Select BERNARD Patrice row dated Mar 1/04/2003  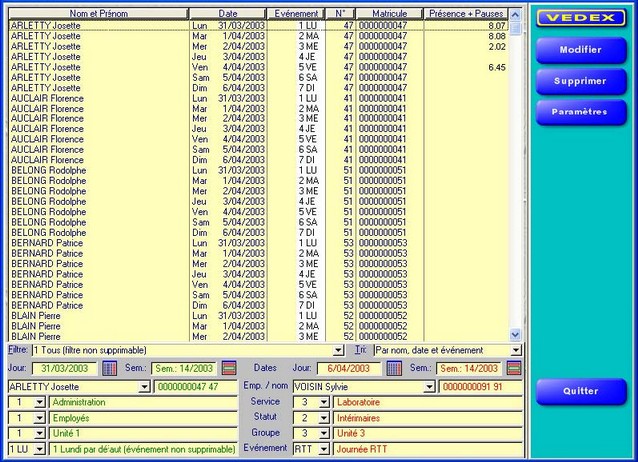258,253
